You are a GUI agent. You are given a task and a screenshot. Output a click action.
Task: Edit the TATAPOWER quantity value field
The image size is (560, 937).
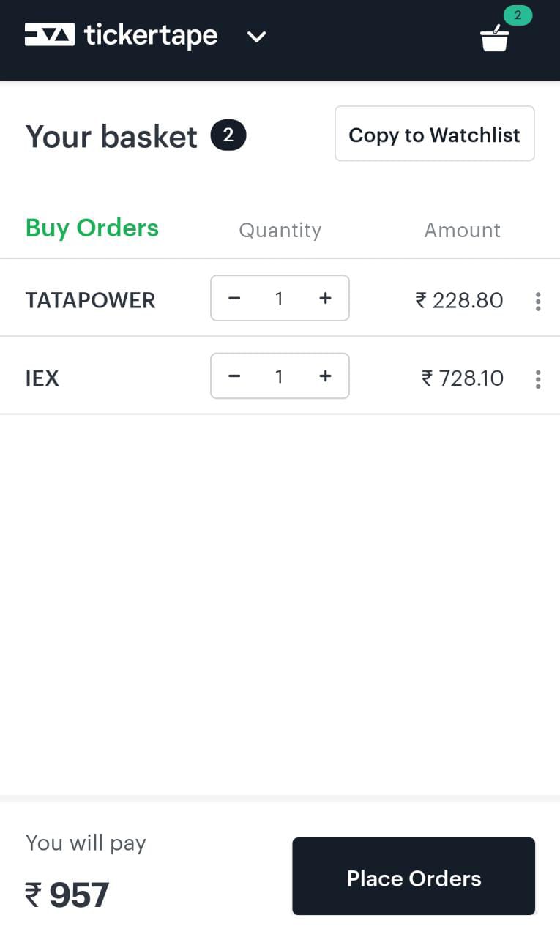tap(279, 299)
